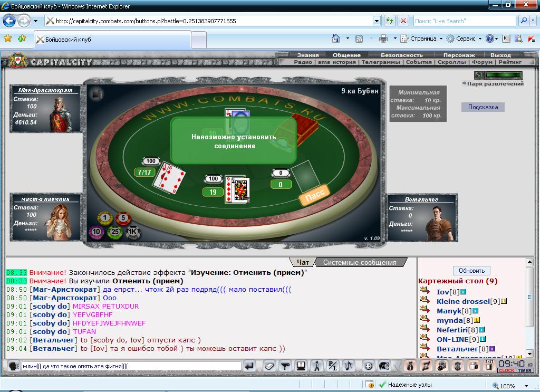The width and height of the screenshot is (540, 392).
Task: Click the send message enter-arrow icon
Action: [x=249, y=366]
